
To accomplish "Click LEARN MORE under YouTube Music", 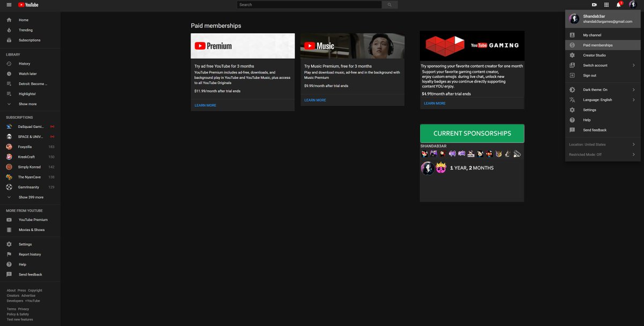I will tap(315, 100).
